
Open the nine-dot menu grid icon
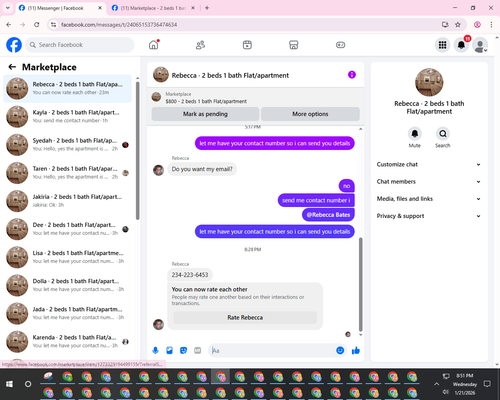pos(442,45)
